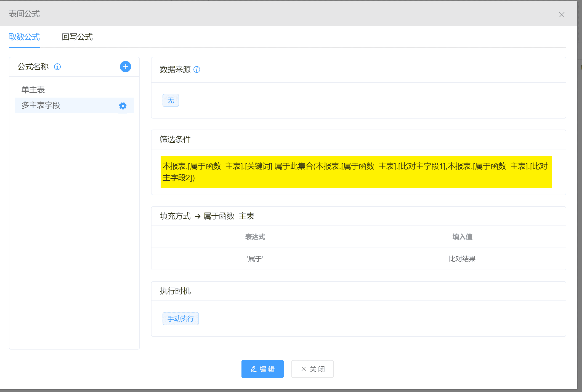This screenshot has width=582, height=392.
Task: Select the 单主表 formula
Action: (x=33, y=90)
